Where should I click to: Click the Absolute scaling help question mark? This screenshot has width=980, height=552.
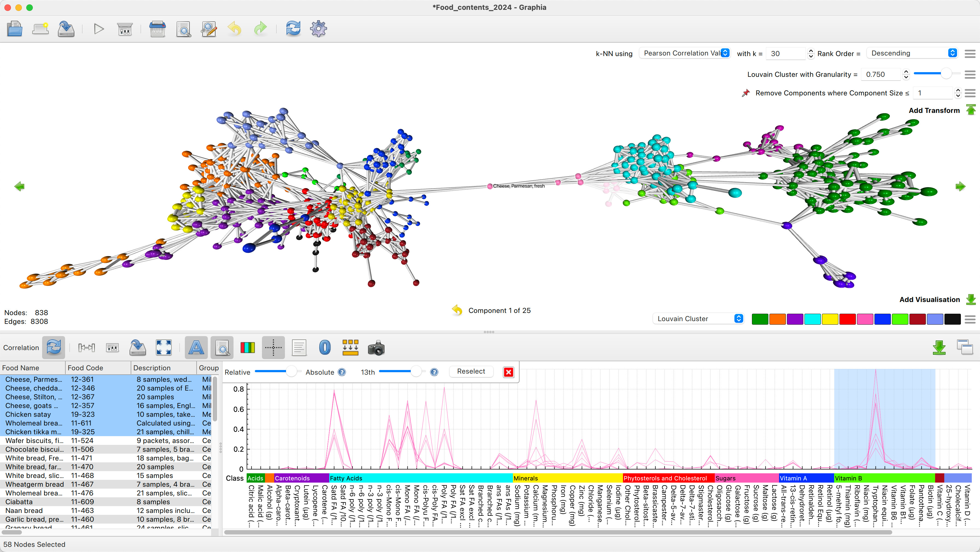342,372
